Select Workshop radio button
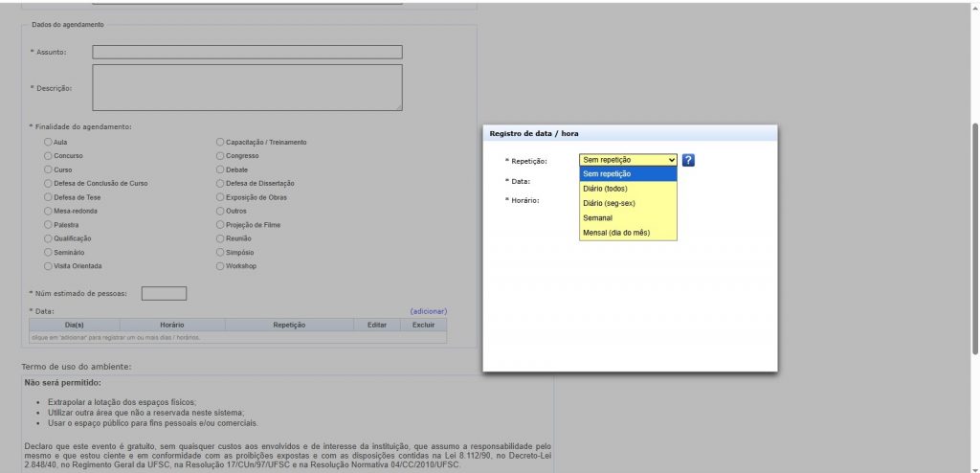 click(x=220, y=266)
